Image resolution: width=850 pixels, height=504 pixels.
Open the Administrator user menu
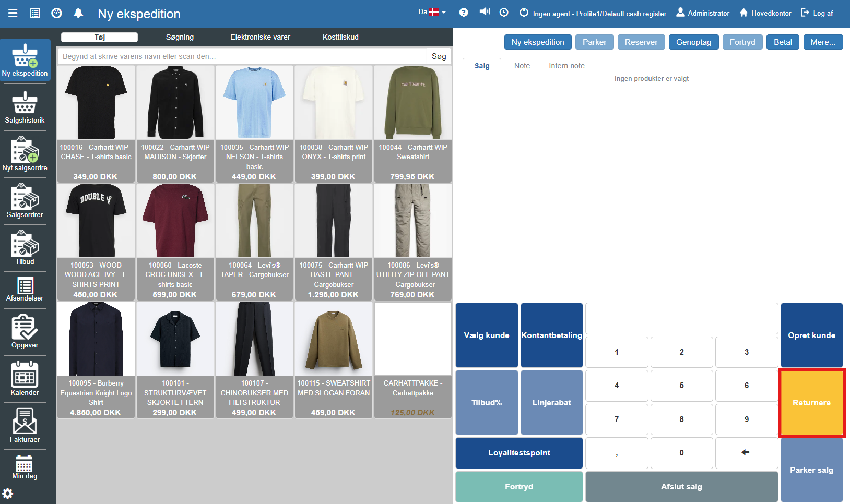[x=703, y=13]
